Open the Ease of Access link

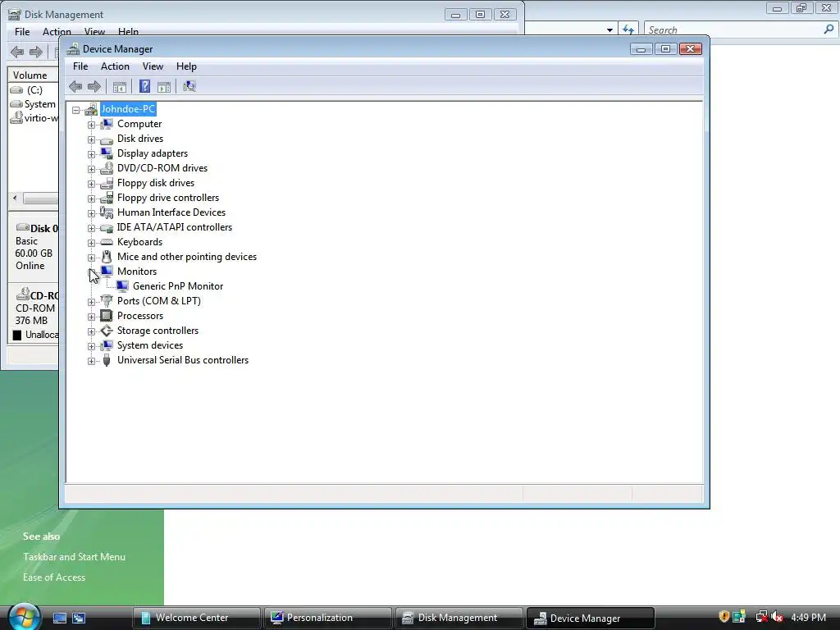[54, 577]
